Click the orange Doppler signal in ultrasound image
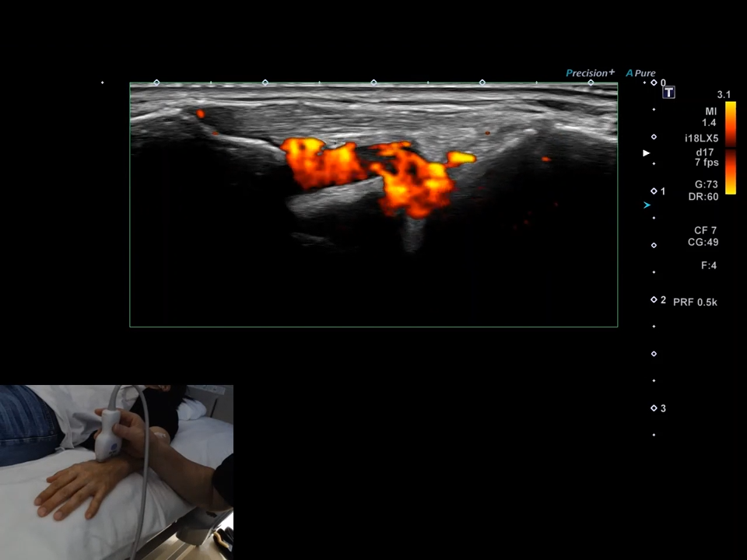This screenshot has height=560, width=747. (378, 177)
